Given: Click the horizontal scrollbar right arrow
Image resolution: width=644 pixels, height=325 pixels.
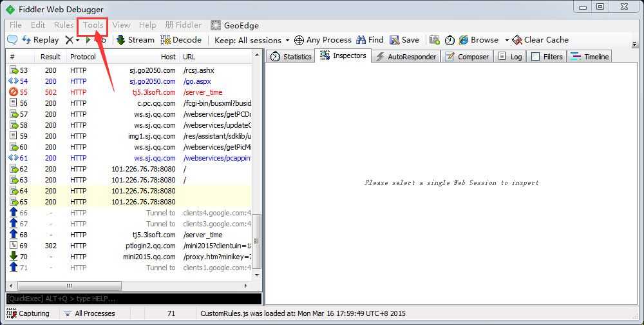Looking at the screenshot, I should pos(246,286).
